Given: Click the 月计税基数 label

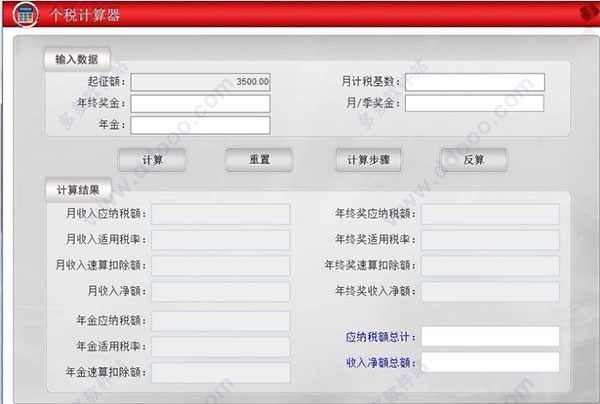Looking at the screenshot, I should point(370,81).
